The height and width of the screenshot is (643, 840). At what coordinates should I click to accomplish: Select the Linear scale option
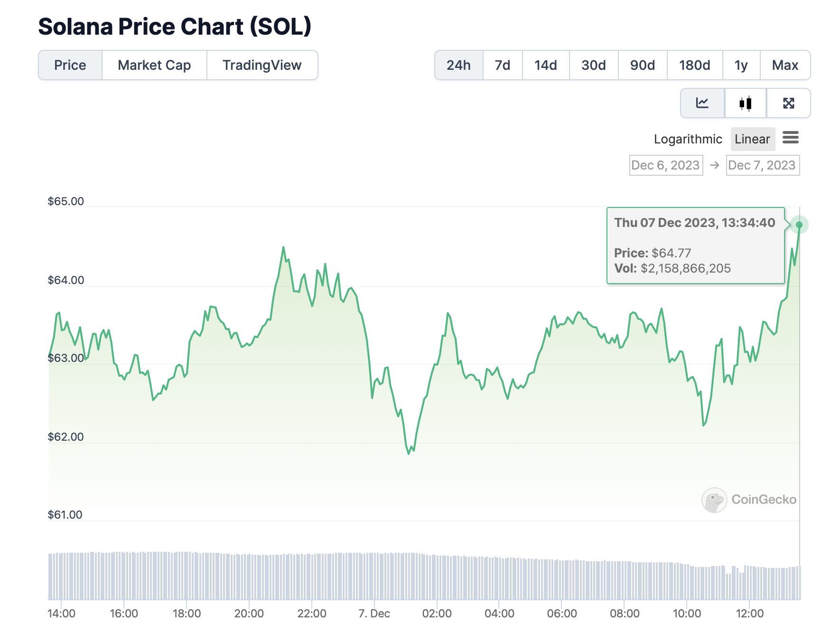[x=752, y=139]
